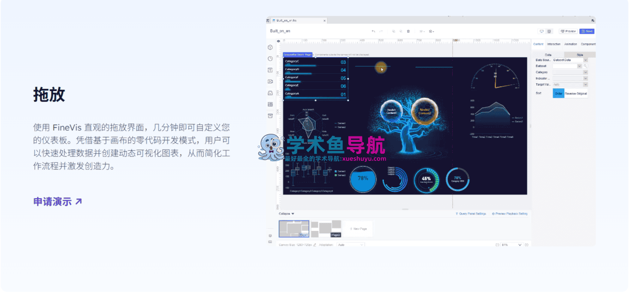This screenshot has height=296, width=644.
Task: Click the Preview button
Action: pos(568,31)
